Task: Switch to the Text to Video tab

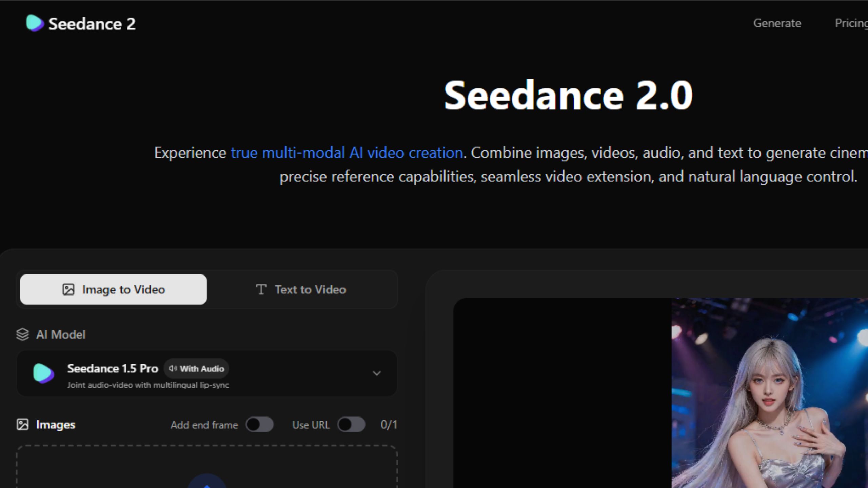Action: click(301, 289)
